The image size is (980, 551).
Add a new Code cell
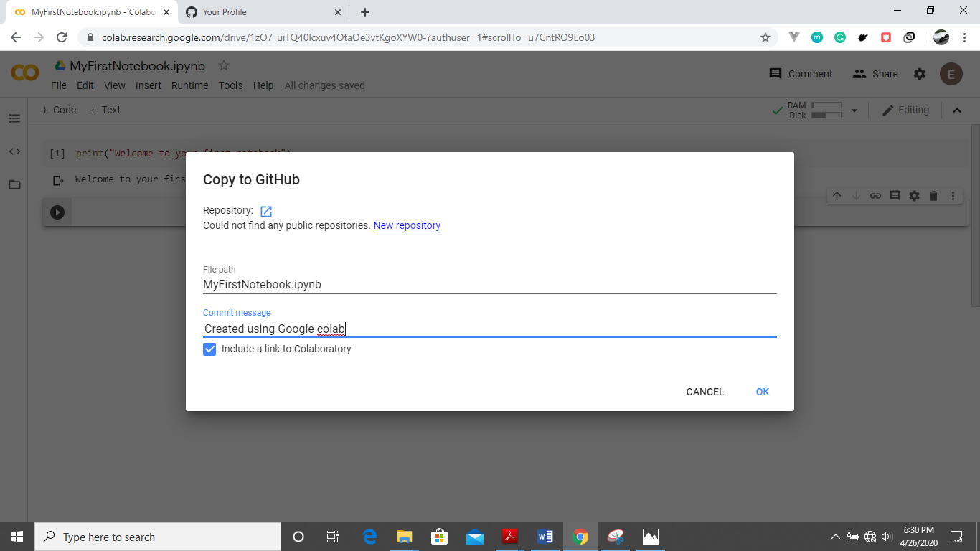(59, 110)
